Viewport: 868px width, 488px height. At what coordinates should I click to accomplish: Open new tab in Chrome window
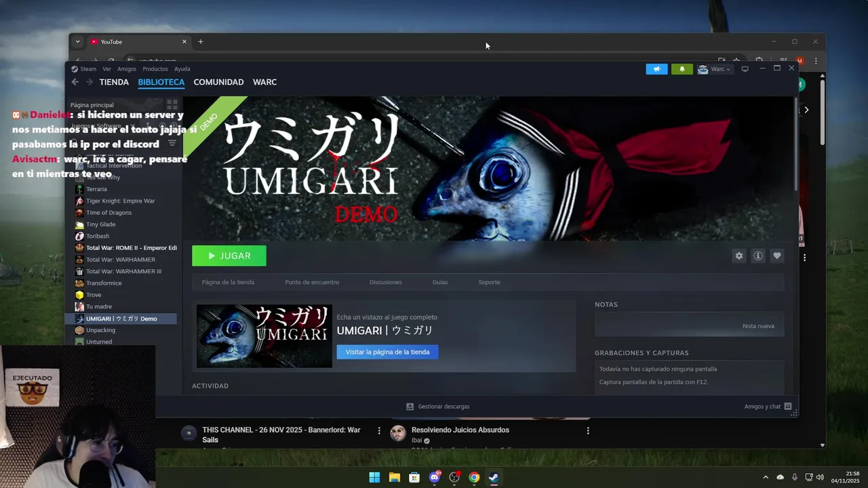[201, 41]
